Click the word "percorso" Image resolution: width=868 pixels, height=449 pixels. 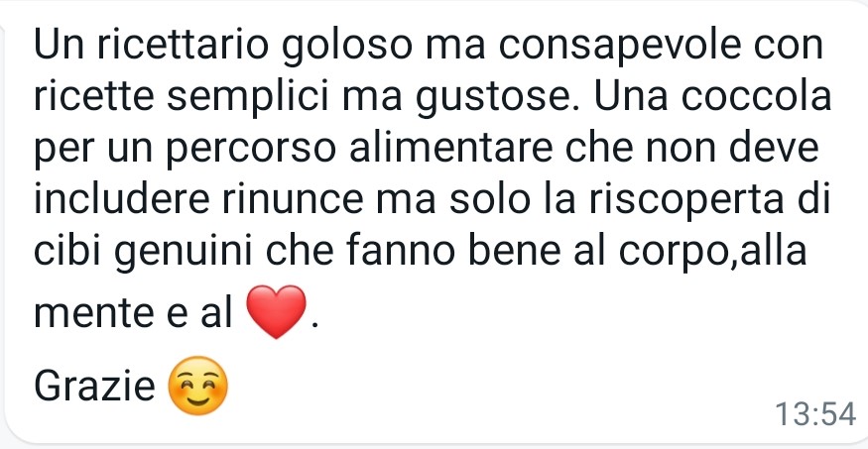251,150
